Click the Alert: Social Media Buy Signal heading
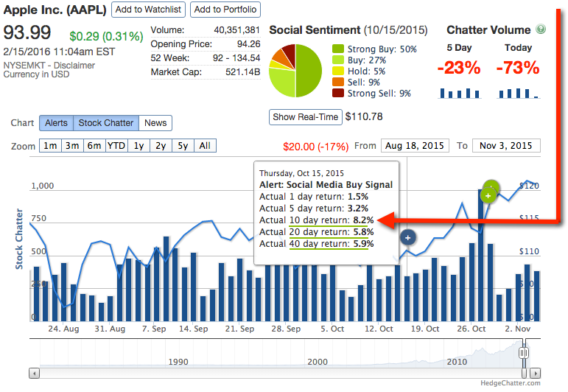The image size is (568, 392). [x=326, y=185]
